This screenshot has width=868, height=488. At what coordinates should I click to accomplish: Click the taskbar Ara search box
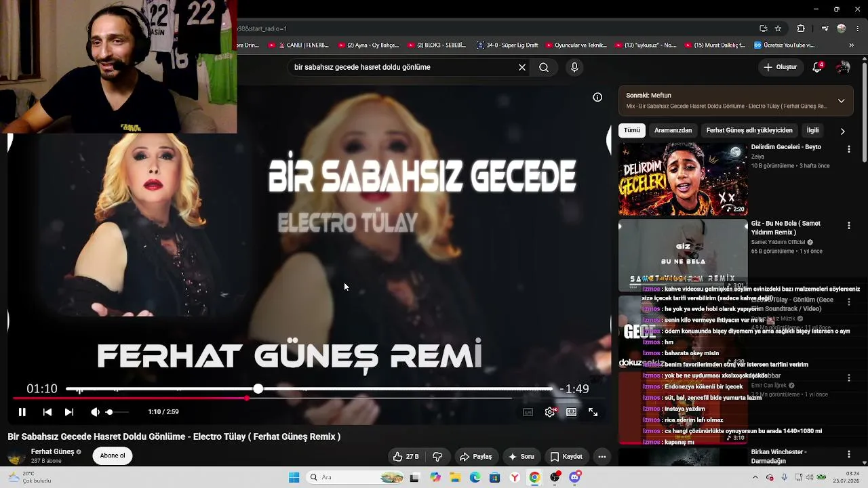(x=355, y=477)
